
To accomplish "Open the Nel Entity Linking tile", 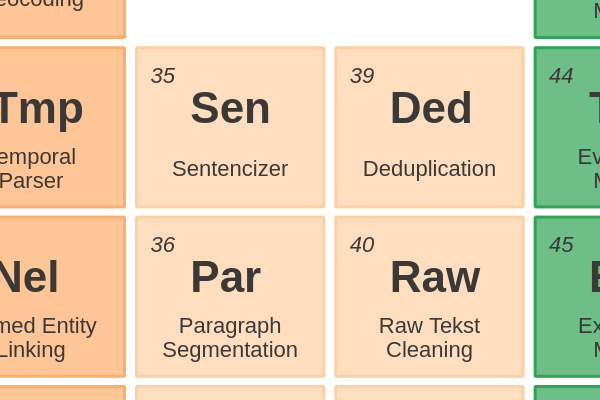I will click(63, 297).
